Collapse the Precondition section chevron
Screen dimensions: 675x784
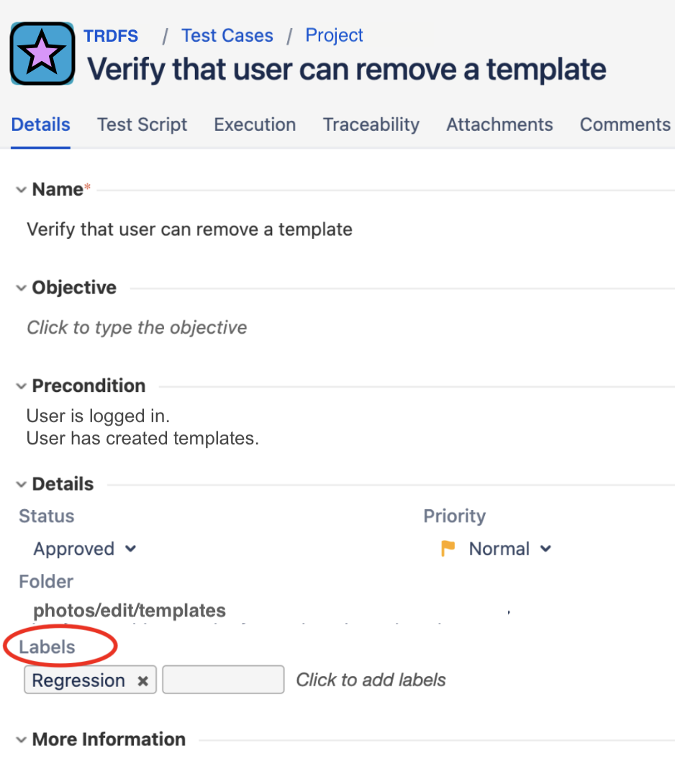pyautogui.click(x=21, y=386)
